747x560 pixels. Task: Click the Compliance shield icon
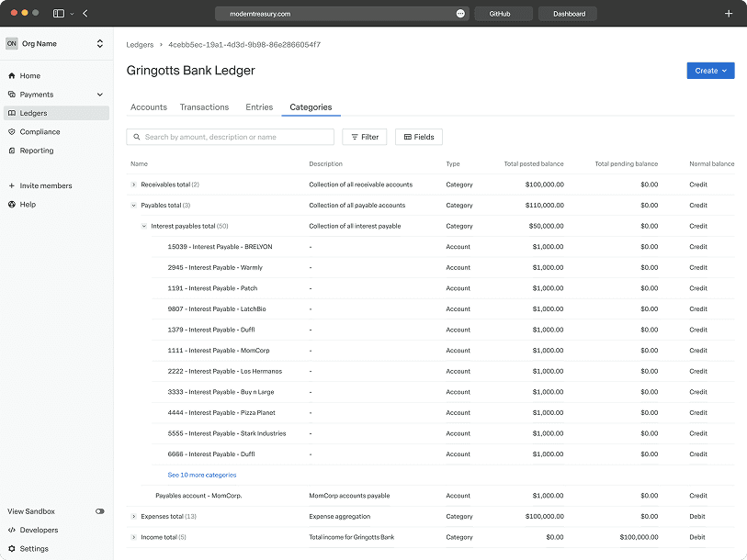click(12, 132)
